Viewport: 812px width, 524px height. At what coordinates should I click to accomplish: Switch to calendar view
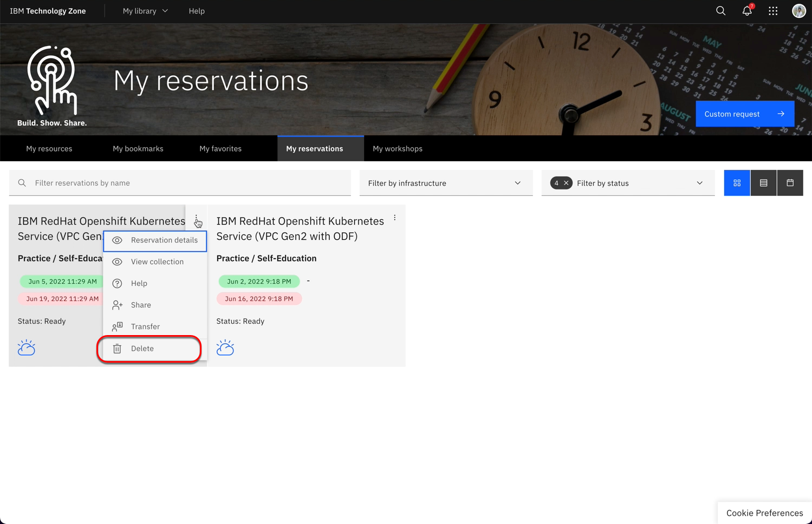tap(790, 183)
